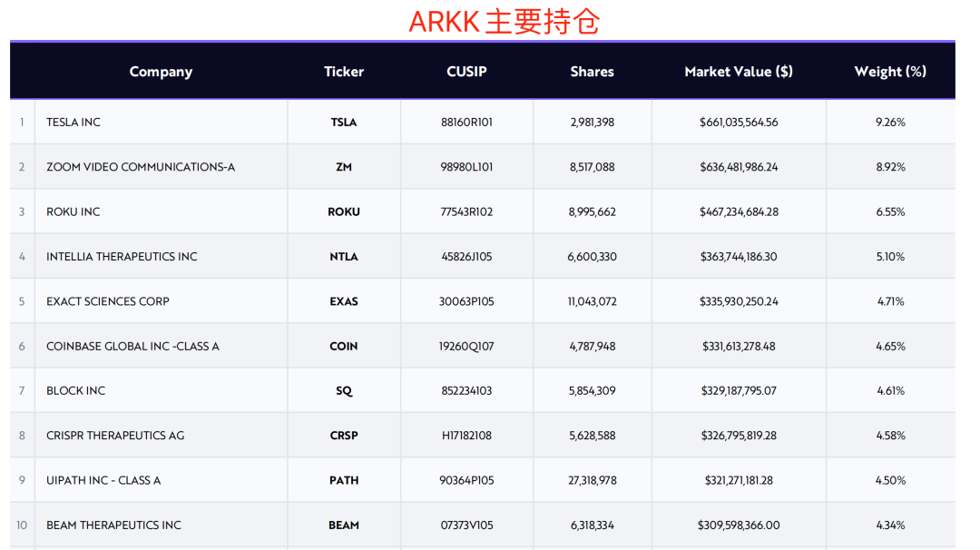Select the TESLA INC company name
This screenshot has width=980, height=550.
73,123
